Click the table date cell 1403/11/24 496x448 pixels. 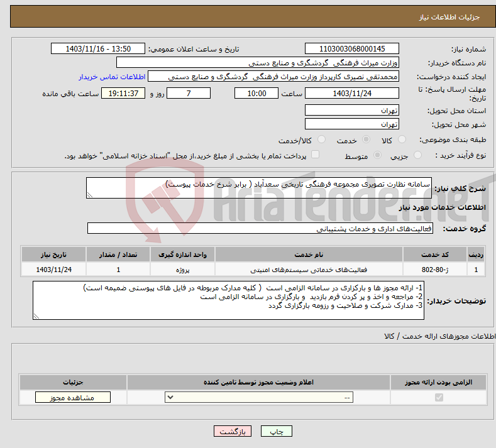coord(53,270)
